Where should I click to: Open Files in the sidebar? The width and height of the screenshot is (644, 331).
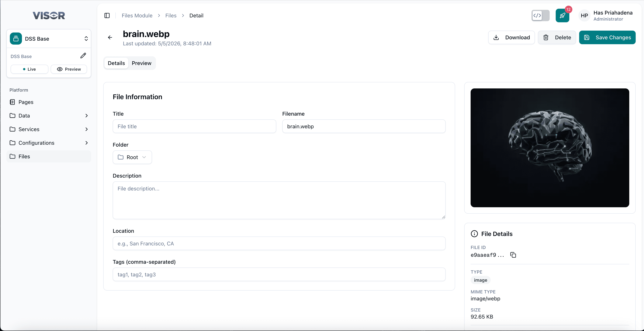coord(49,156)
